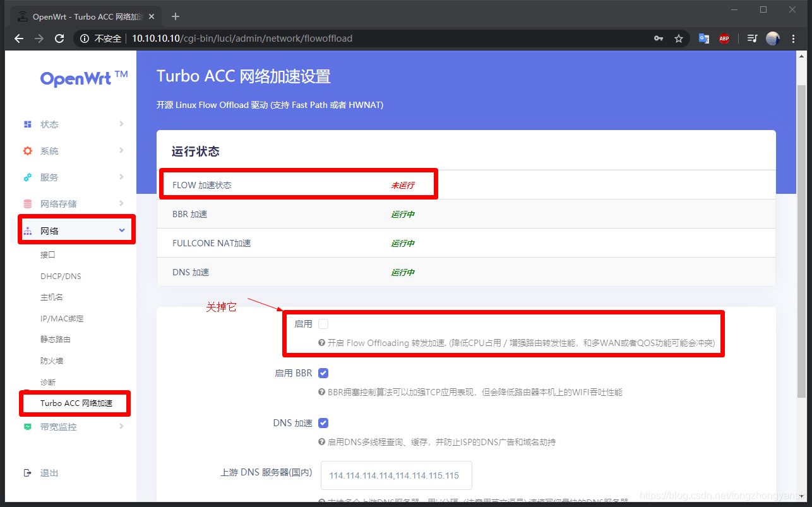Click the browser back arrow
The height and width of the screenshot is (507, 812).
pos(18,39)
